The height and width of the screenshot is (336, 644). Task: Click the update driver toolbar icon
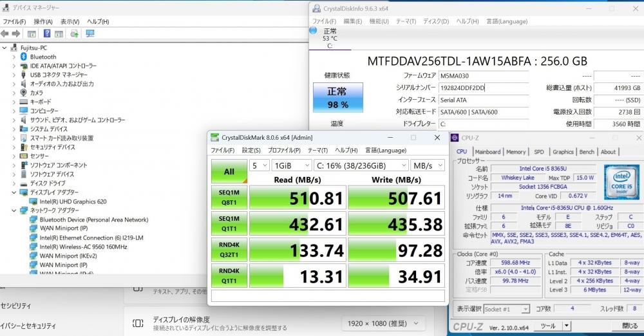point(74,33)
